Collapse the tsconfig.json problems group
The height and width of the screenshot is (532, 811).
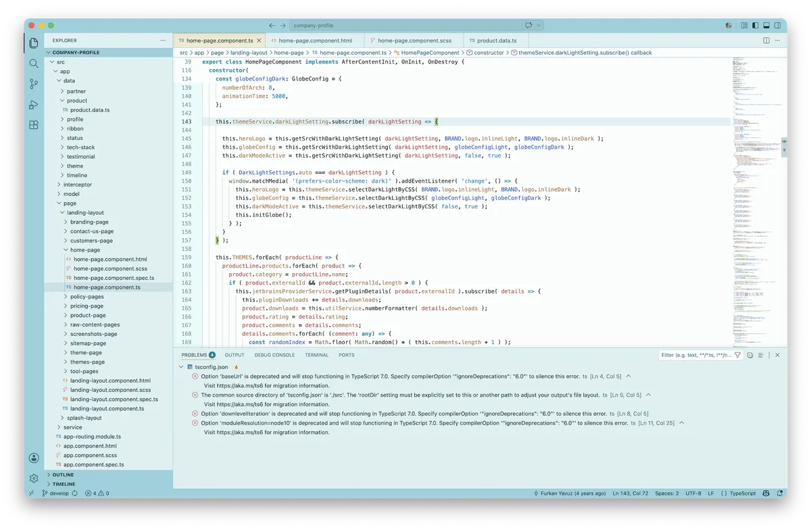click(180, 367)
